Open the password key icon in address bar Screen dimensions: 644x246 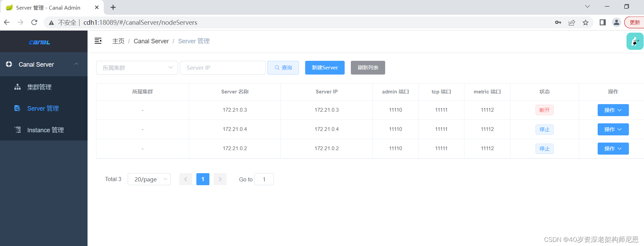point(558,22)
